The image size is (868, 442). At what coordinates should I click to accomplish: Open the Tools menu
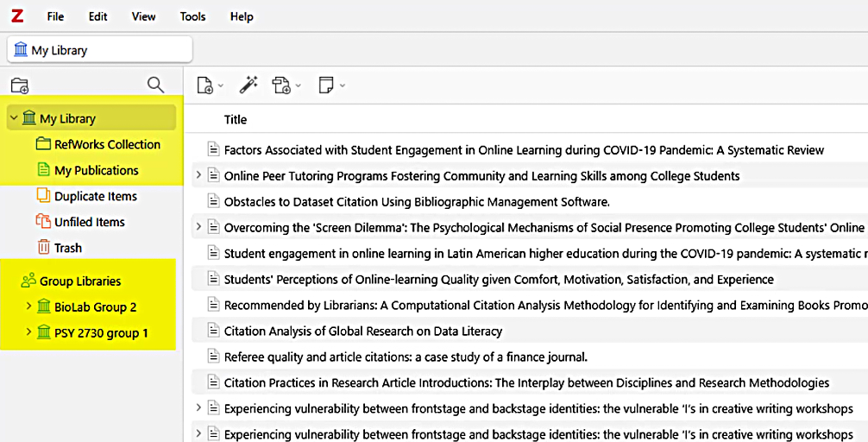click(x=192, y=16)
